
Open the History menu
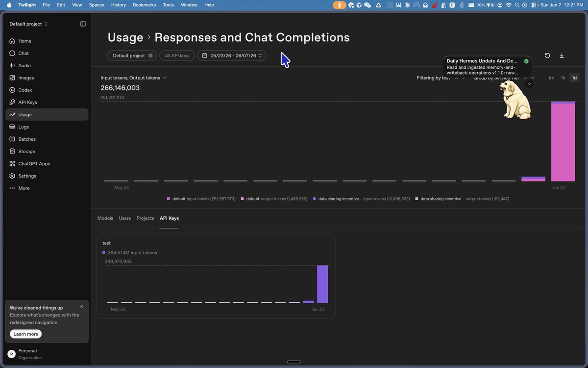(119, 5)
